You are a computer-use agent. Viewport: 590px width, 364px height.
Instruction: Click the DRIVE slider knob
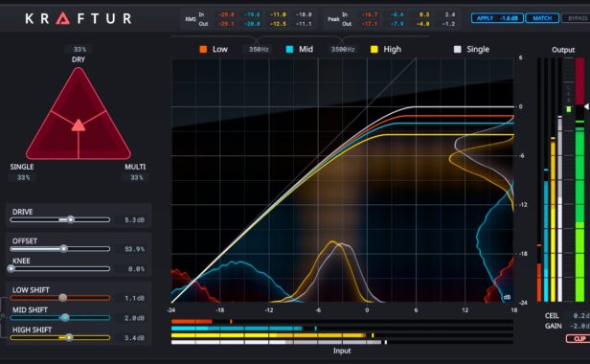pos(70,219)
